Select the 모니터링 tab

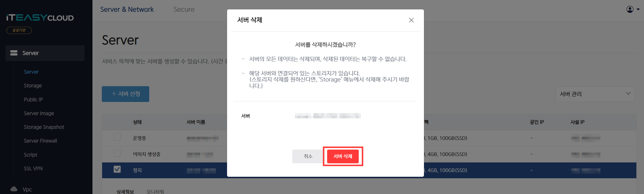pos(155,192)
